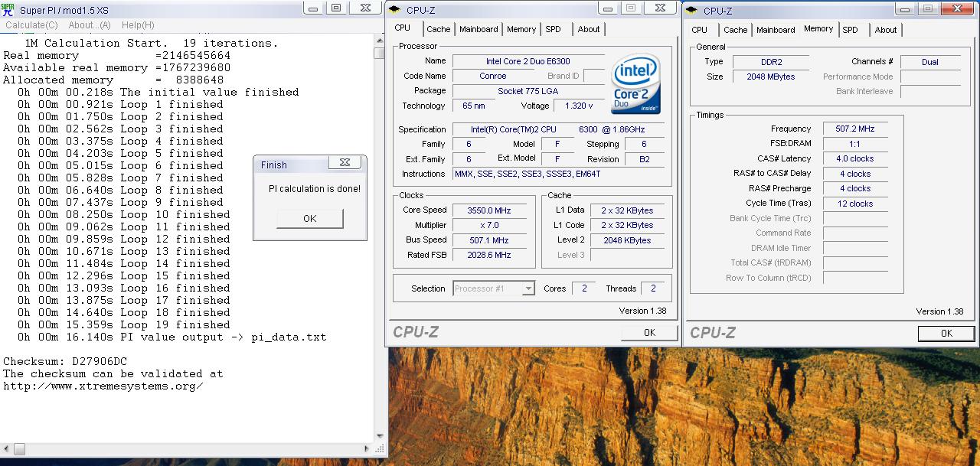The width and height of the screenshot is (980, 466).
Task: Maximize the Super PI window
Action: click(x=335, y=8)
